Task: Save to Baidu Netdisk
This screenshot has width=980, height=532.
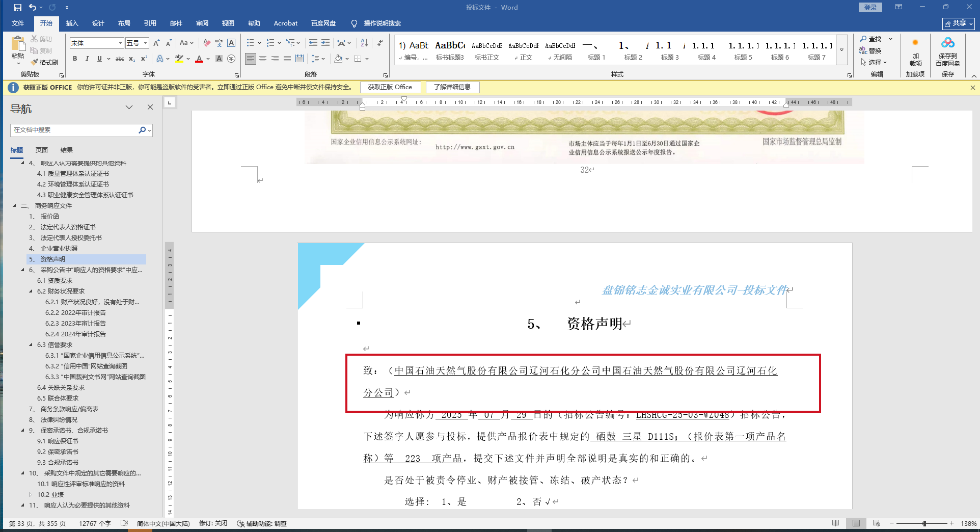Action: point(948,52)
